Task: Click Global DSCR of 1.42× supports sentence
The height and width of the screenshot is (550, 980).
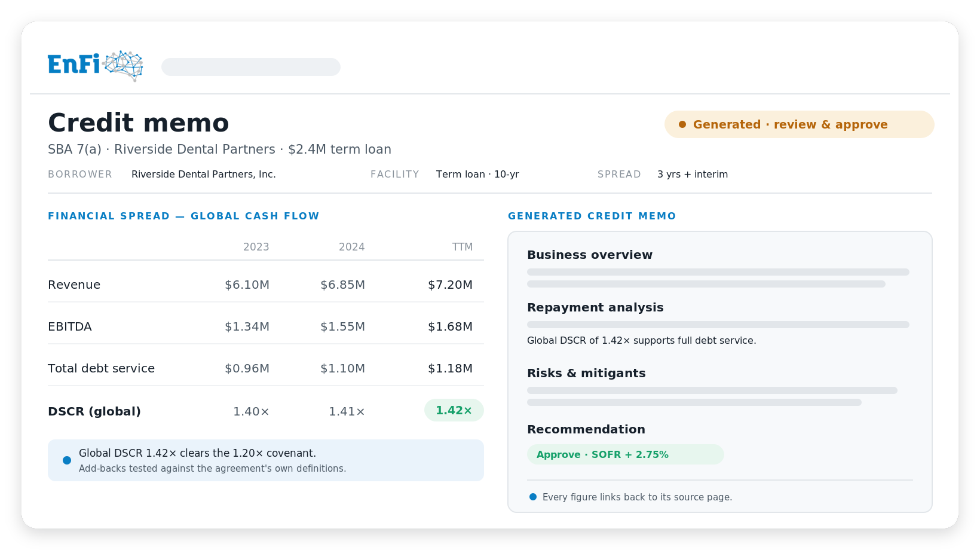Action: pos(642,340)
